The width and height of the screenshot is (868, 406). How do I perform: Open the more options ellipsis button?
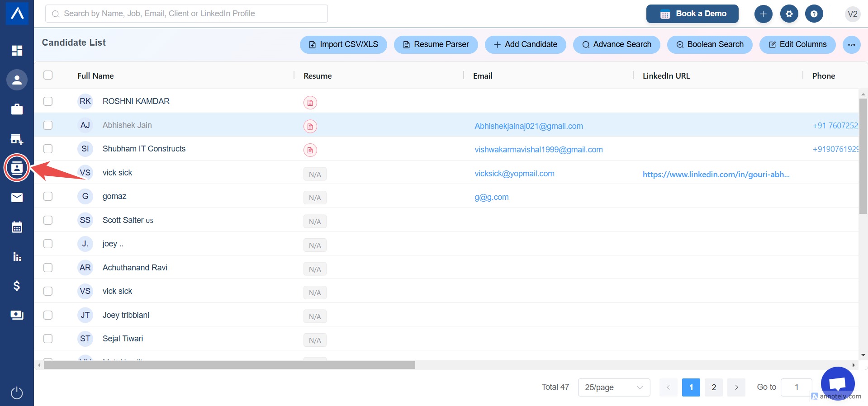click(851, 45)
